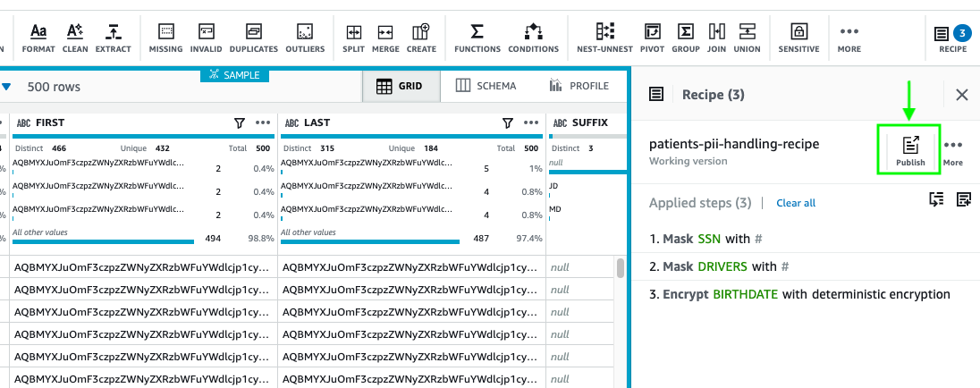The image size is (980, 388).
Task: Select the UNION tool
Action: (x=747, y=38)
